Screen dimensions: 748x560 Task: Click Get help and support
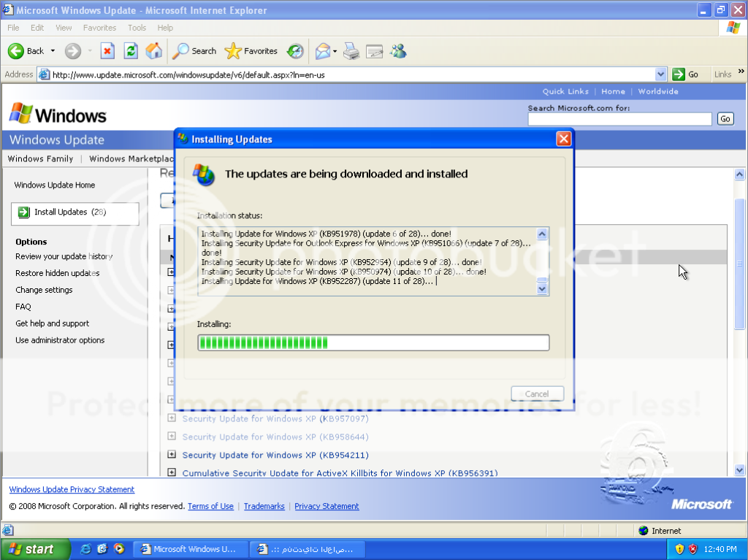[52, 323]
